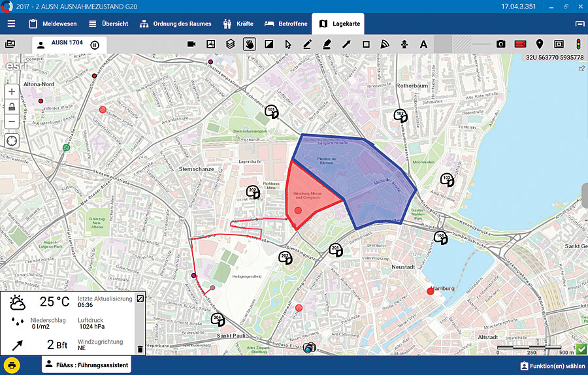Select the hand pan tool
The width and height of the screenshot is (588, 375).
pyautogui.click(x=250, y=44)
